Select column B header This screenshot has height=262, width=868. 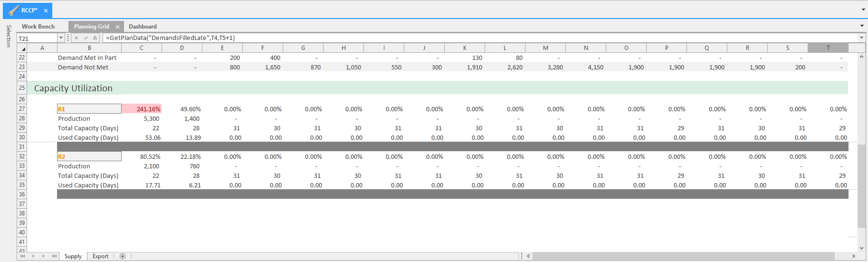tap(89, 48)
